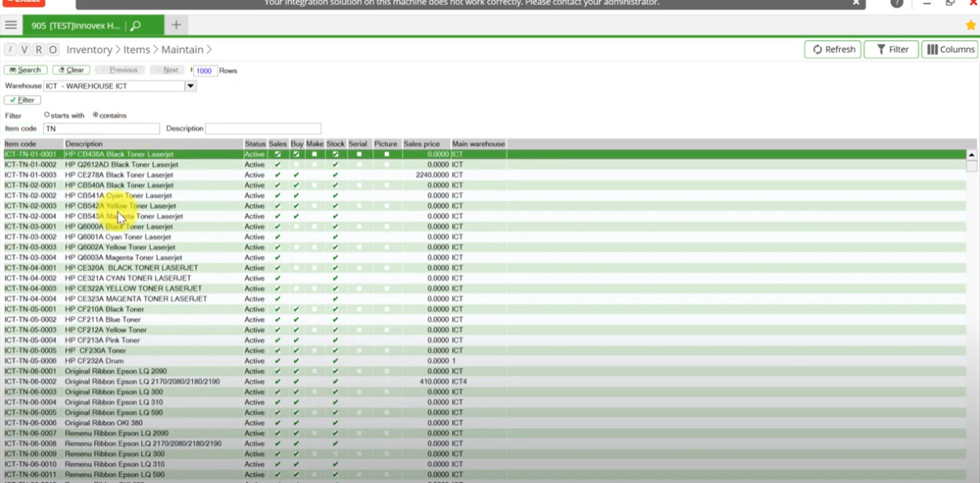Dismiss the integration warning notification
Screen dimensions: 980x483
856,3
